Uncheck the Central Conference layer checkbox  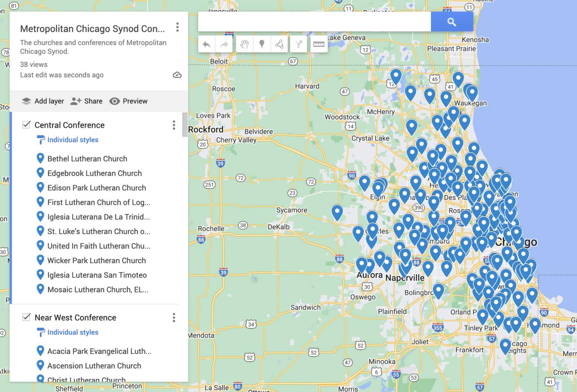point(26,124)
